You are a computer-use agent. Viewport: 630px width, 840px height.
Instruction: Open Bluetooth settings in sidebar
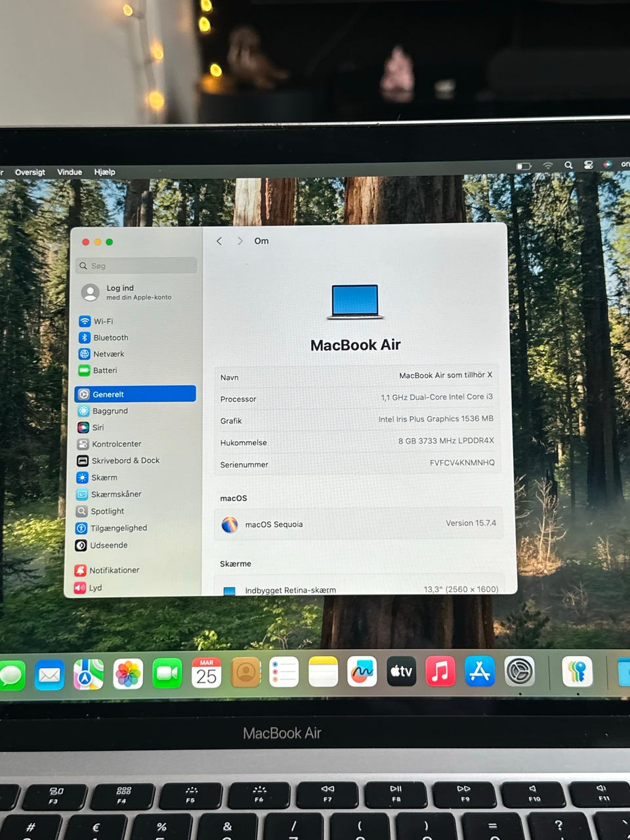pos(104,337)
